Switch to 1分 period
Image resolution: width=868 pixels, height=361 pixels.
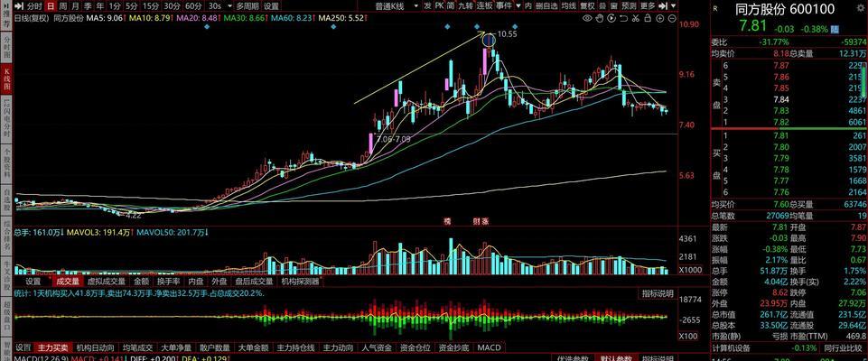(x=114, y=6)
